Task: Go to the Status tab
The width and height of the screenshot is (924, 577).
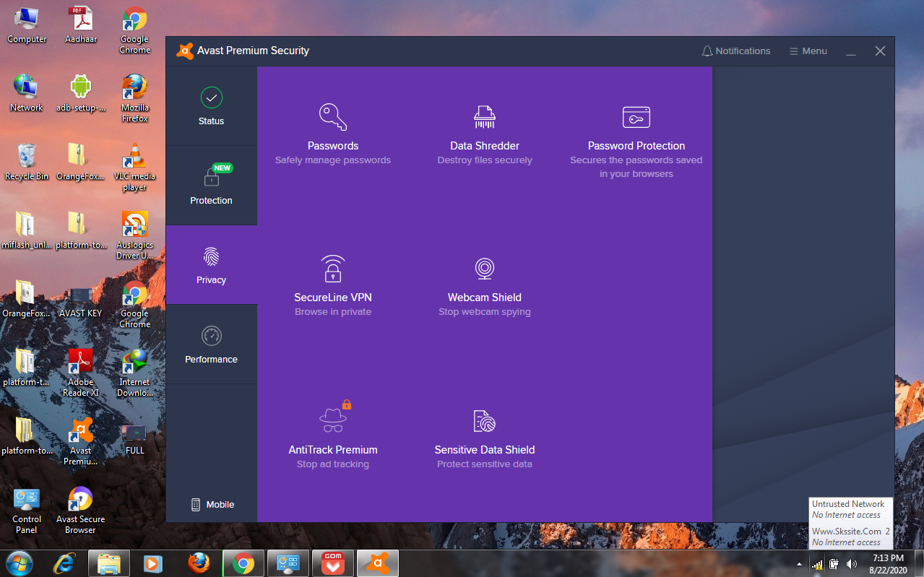Action: click(x=212, y=106)
